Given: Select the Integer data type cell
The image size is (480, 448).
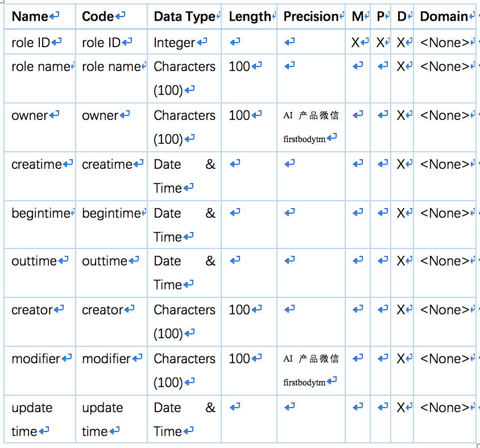Looking at the screenshot, I should [x=184, y=42].
